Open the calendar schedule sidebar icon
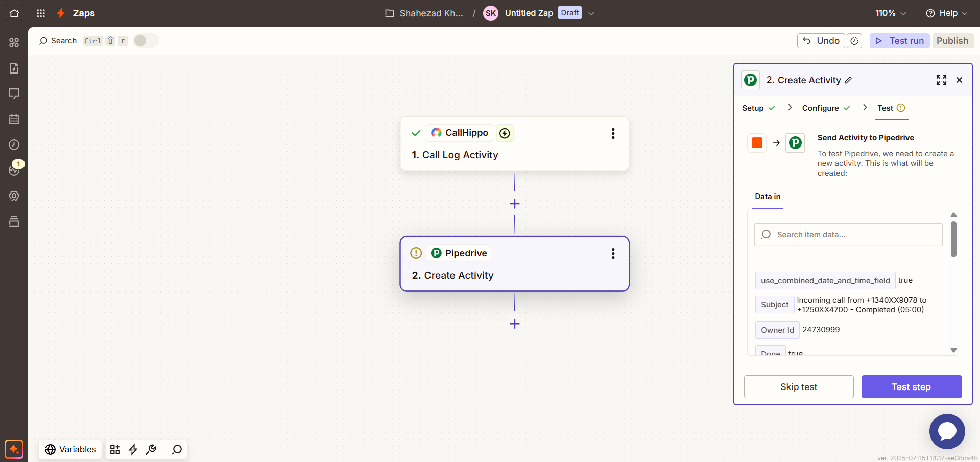This screenshot has height=462, width=980. (x=14, y=119)
